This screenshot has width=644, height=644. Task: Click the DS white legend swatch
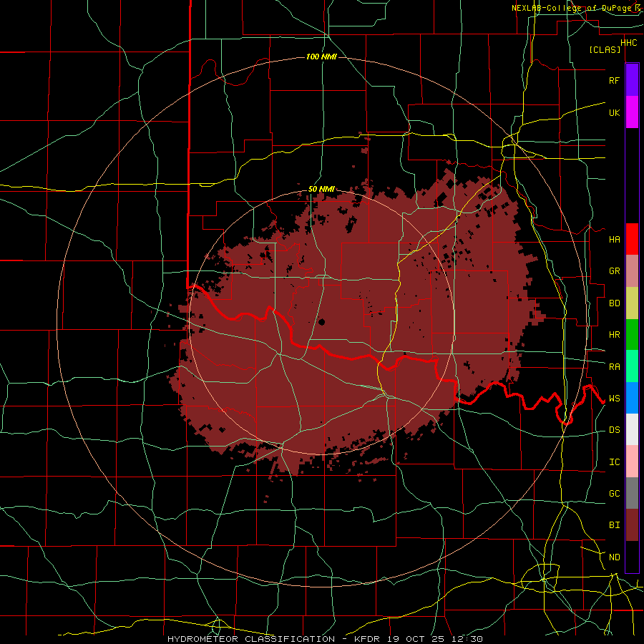point(632,429)
